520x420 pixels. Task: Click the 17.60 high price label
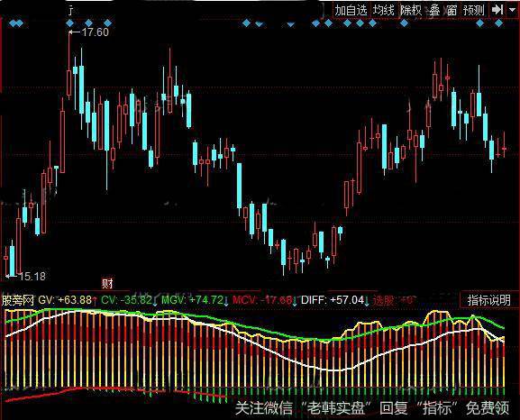[95, 32]
